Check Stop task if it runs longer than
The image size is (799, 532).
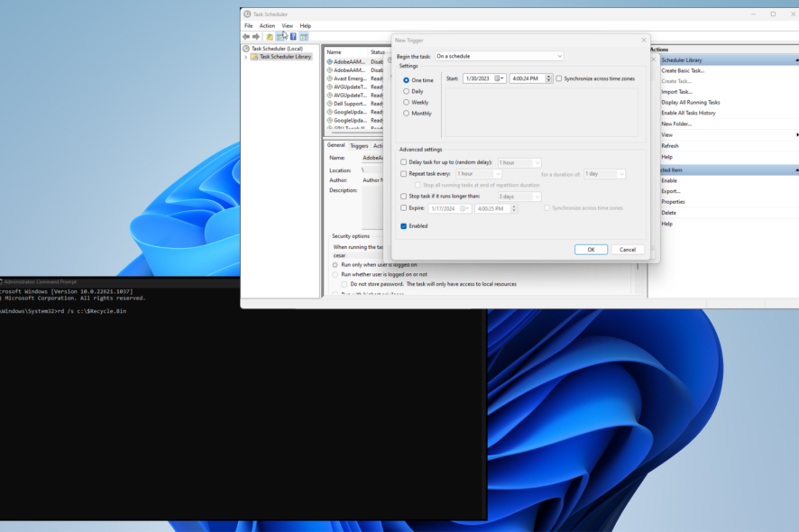tap(404, 197)
